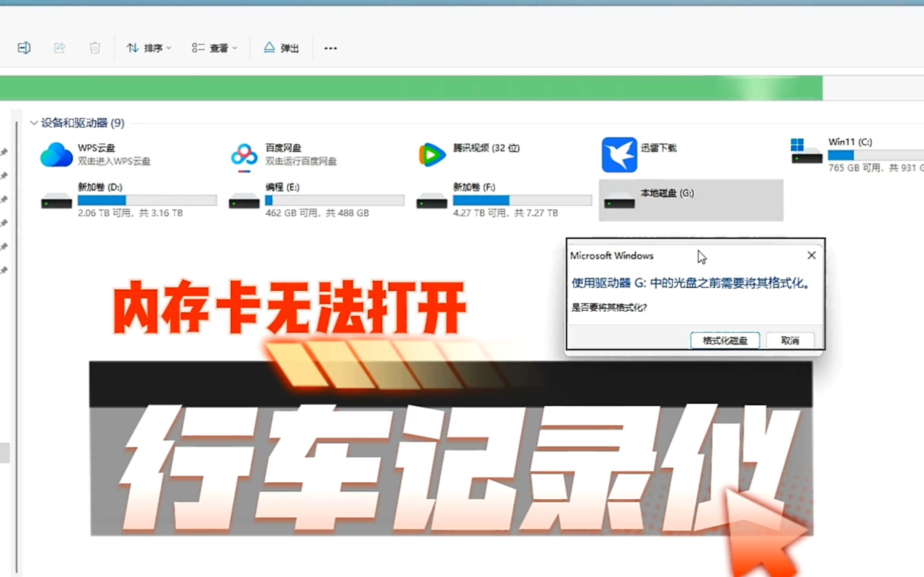Click the F: drive capacity bar
The height and width of the screenshot is (577, 924).
point(522,201)
